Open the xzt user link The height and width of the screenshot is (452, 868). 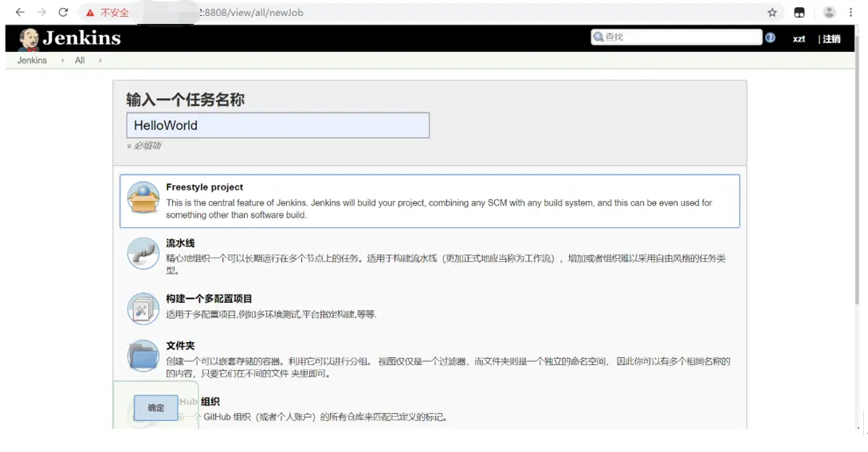(799, 39)
